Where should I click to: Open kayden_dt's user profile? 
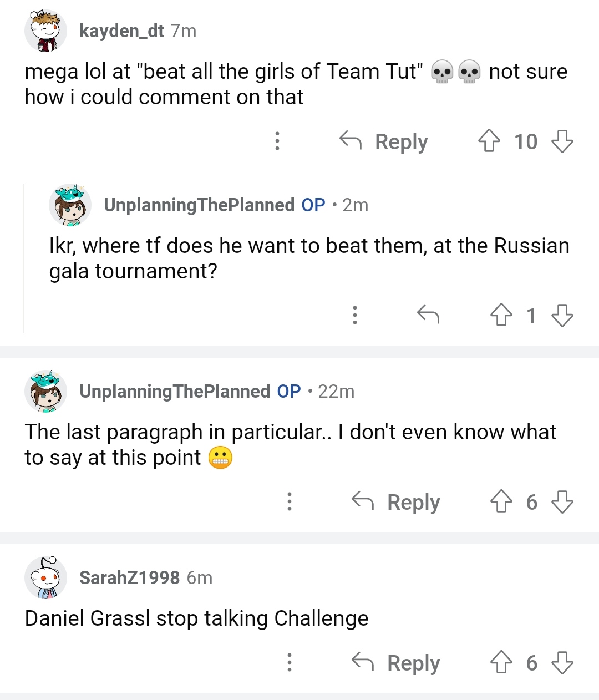click(121, 31)
